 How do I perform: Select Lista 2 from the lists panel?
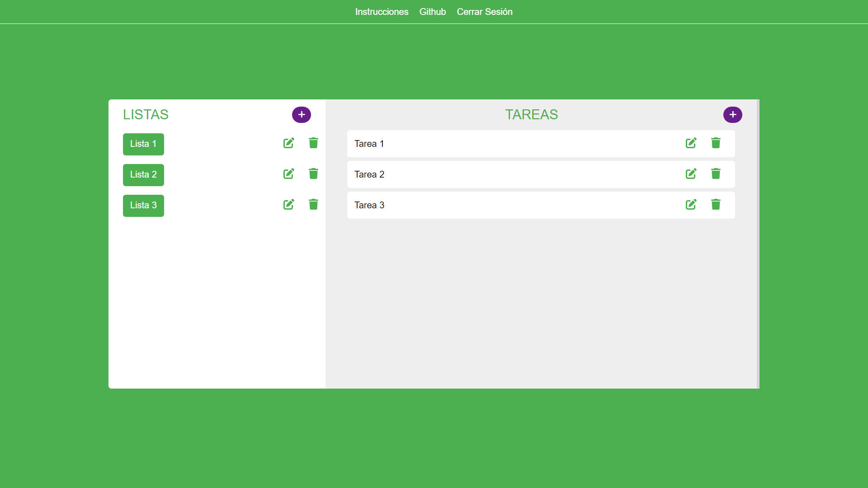pyautogui.click(x=143, y=175)
